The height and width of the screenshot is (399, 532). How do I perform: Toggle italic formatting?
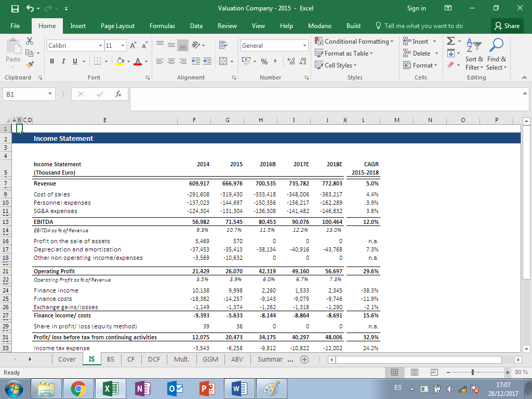(63, 61)
